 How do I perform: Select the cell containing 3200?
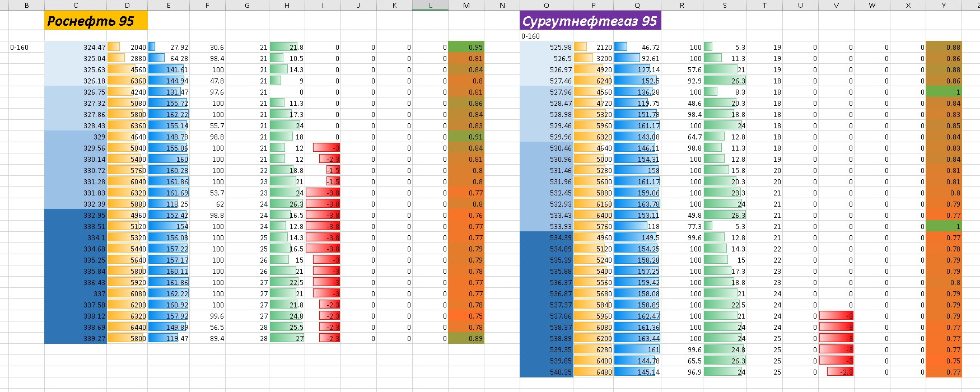(x=594, y=58)
